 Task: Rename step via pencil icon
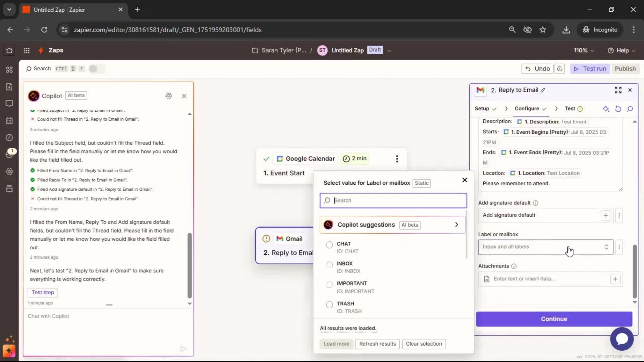click(543, 90)
